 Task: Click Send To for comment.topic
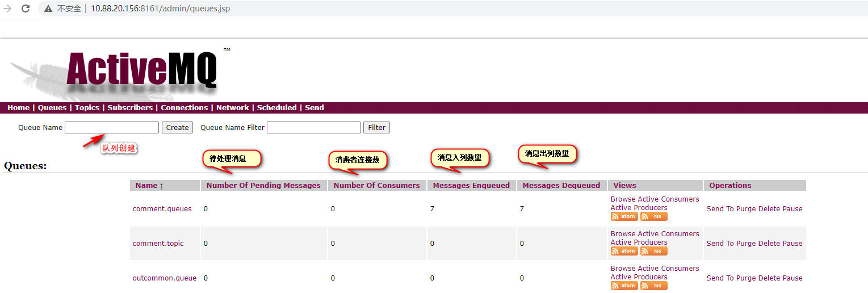tap(720, 244)
